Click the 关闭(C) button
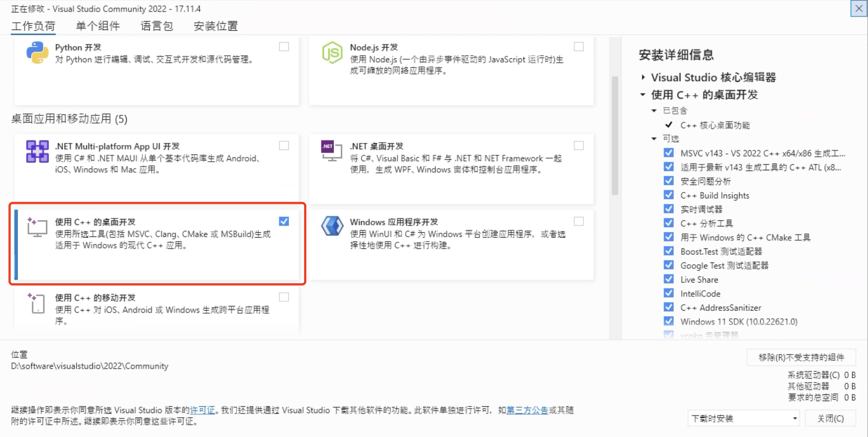Image resolution: width=868 pixels, height=437 pixels. [x=831, y=418]
